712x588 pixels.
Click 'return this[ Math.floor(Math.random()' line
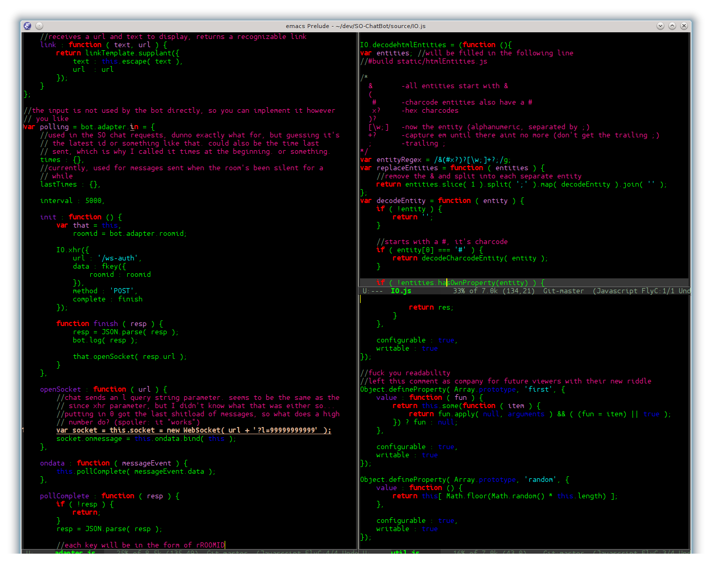click(x=505, y=496)
